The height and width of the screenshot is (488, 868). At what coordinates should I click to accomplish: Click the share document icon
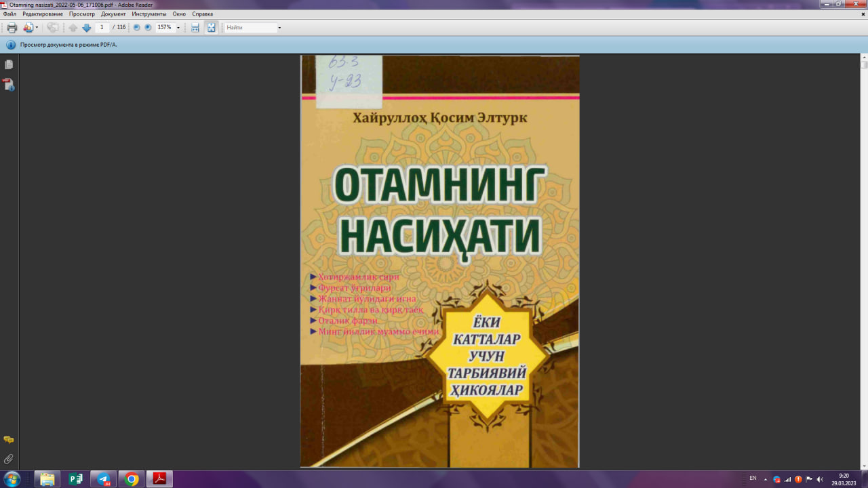[28, 28]
